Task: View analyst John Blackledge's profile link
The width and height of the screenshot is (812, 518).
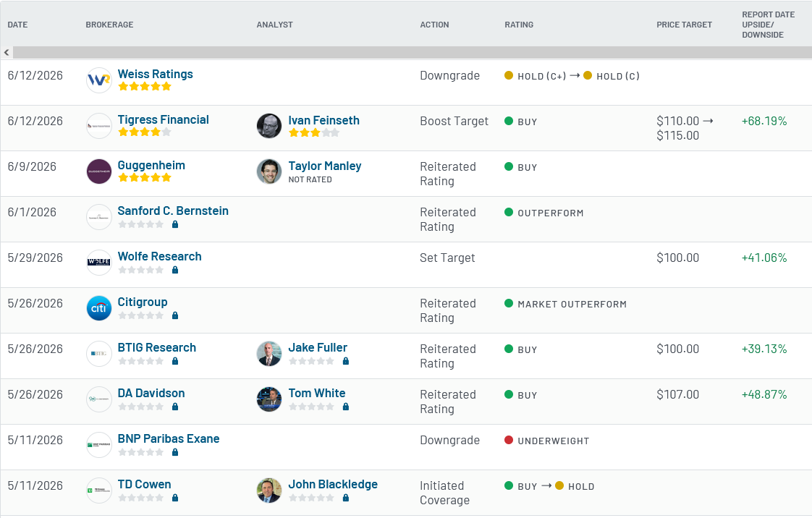Action: (x=333, y=484)
